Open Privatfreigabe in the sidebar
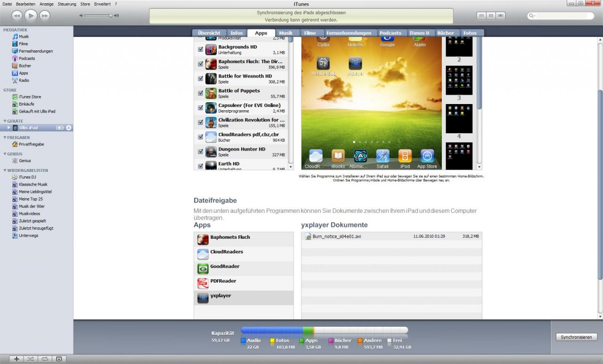Image resolution: width=603 pixels, height=364 pixels. click(x=31, y=144)
